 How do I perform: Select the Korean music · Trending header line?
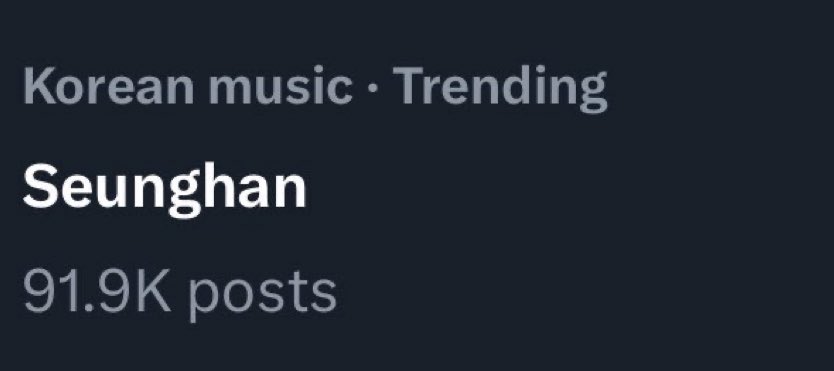[x=315, y=89]
